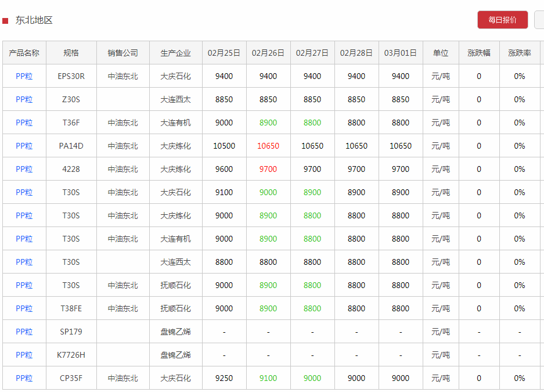
Task: Click the red 10650 price cell
Action: click(x=268, y=146)
